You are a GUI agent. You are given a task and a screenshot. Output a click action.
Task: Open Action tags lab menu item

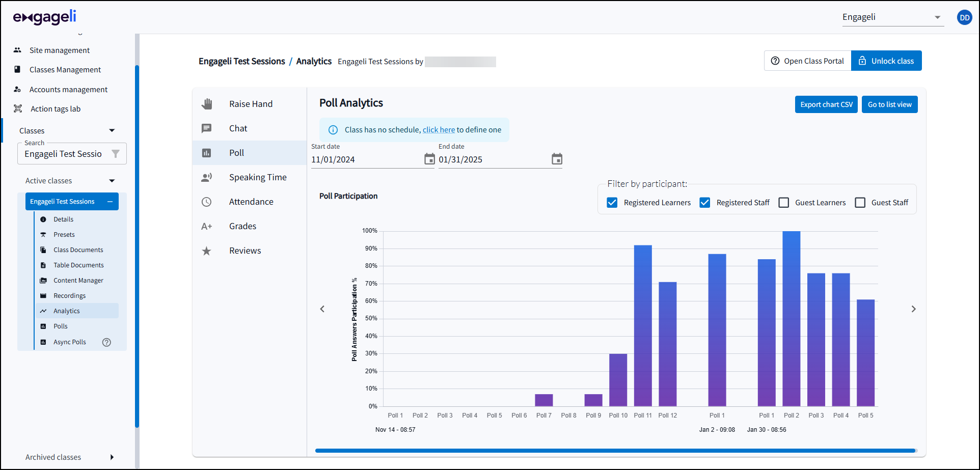(56, 109)
